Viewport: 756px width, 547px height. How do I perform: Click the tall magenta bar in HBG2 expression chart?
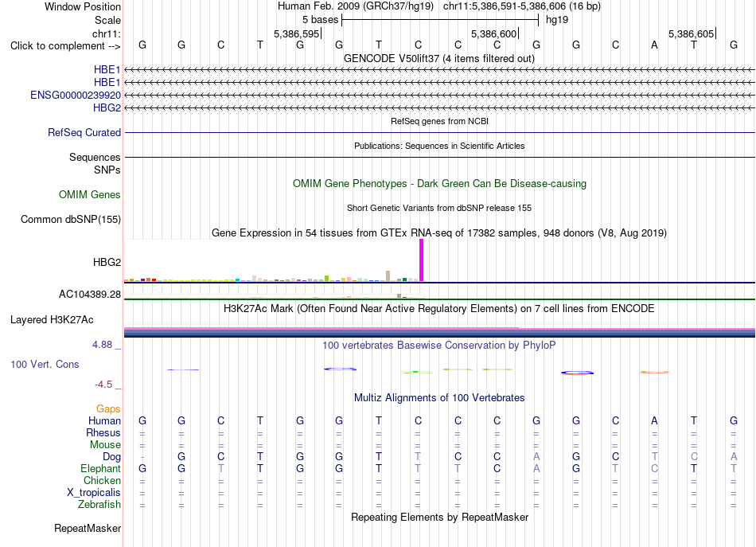422,260
